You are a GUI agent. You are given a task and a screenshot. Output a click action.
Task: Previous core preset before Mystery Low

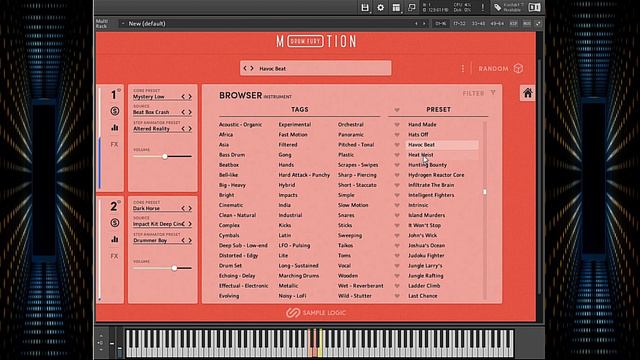(183, 97)
